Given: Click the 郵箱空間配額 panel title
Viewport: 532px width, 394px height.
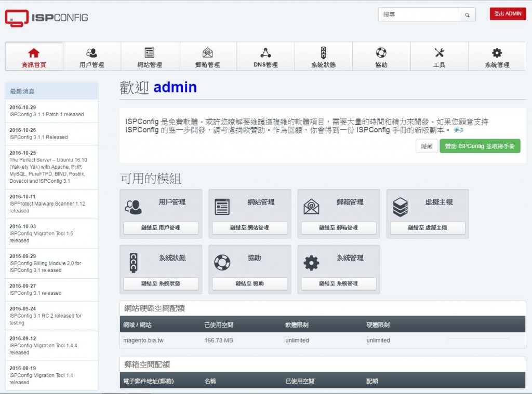Looking at the screenshot, I should pos(147,364).
